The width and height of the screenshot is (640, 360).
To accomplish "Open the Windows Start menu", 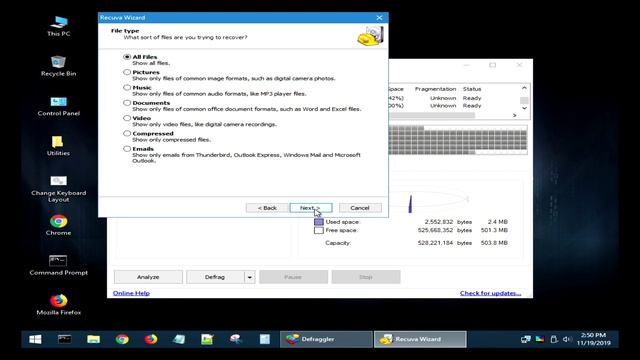I will 36,339.
